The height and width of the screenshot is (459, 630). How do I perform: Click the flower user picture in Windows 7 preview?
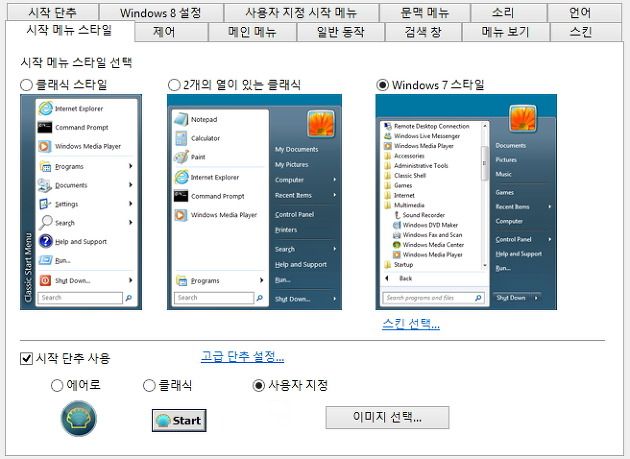[x=523, y=119]
